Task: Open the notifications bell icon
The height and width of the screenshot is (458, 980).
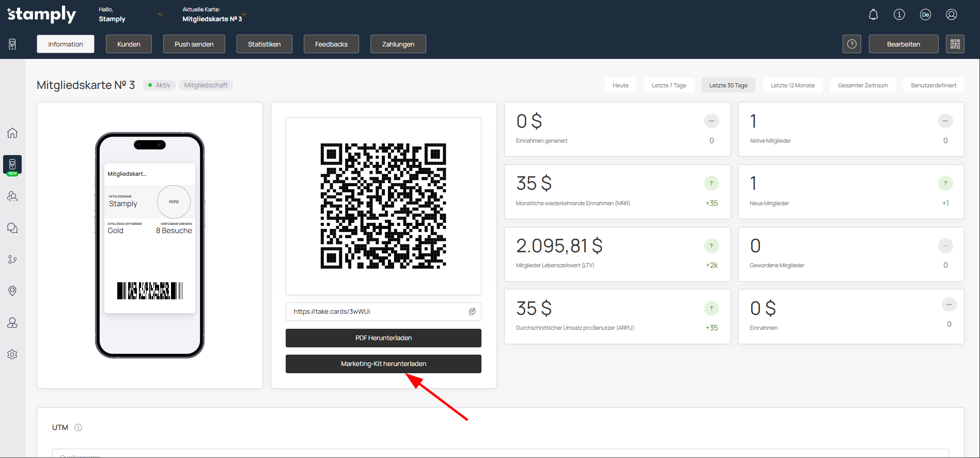Action: pyautogui.click(x=873, y=14)
